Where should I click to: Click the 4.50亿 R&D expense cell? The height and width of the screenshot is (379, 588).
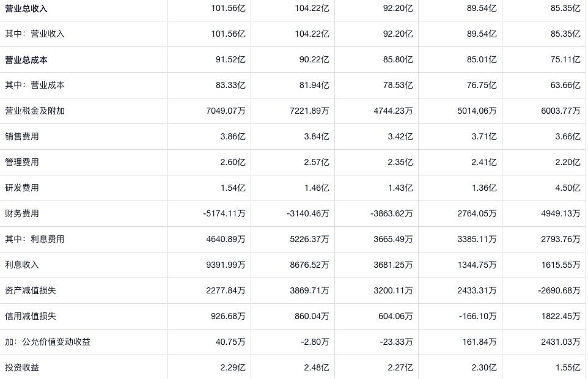point(567,188)
